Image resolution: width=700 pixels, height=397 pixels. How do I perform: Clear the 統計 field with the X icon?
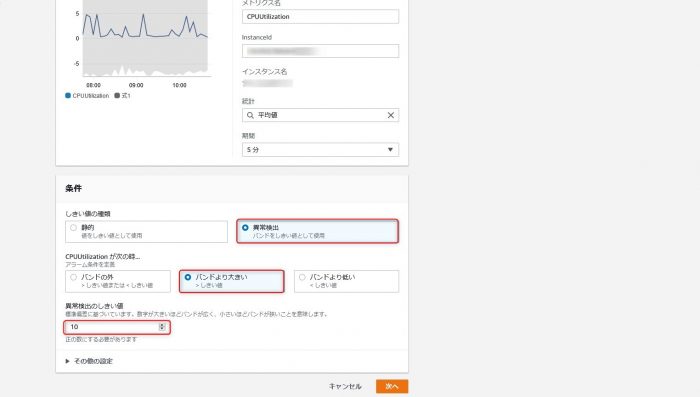tap(391, 115)
